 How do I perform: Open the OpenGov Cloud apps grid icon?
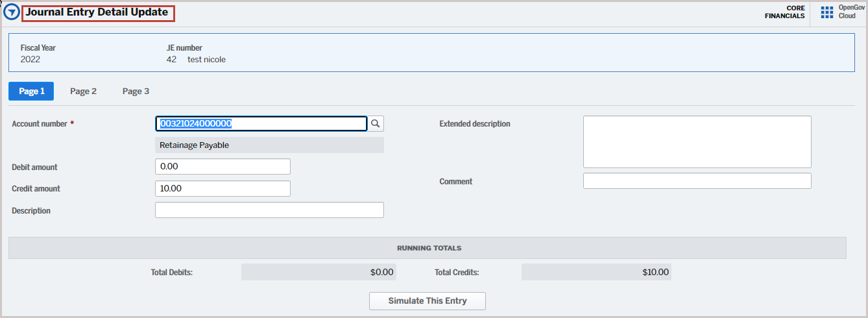(x=827, y=12)
